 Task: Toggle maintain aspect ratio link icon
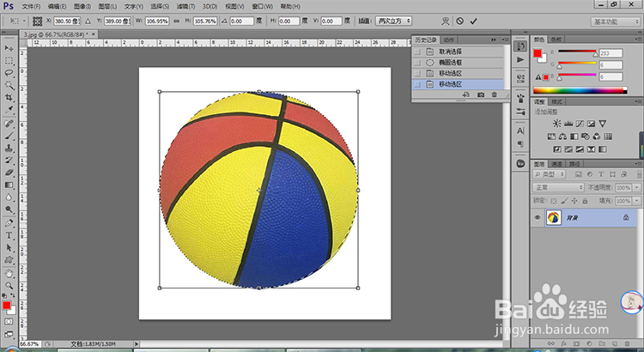177,21
